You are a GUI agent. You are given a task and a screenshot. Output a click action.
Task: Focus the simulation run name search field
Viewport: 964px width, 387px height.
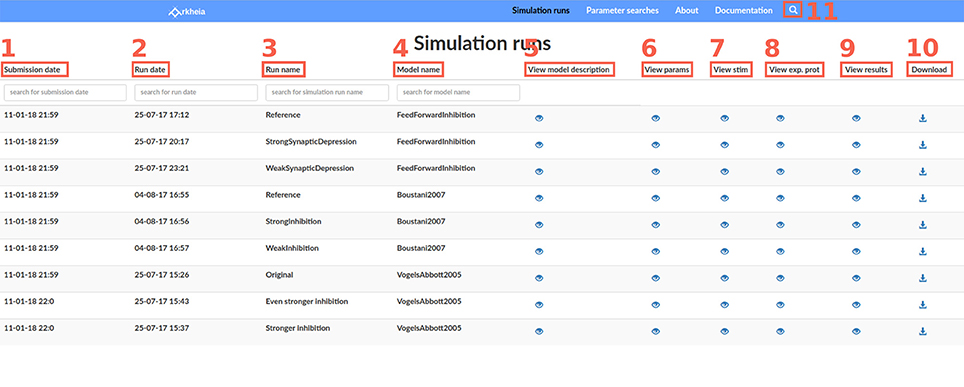327,92
